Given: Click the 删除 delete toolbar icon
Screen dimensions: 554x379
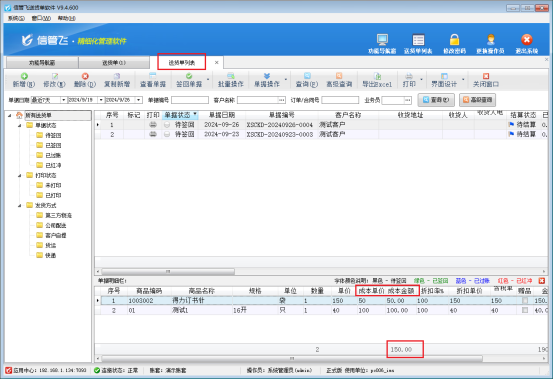Looking at the screenshot, I should point(85,76).
